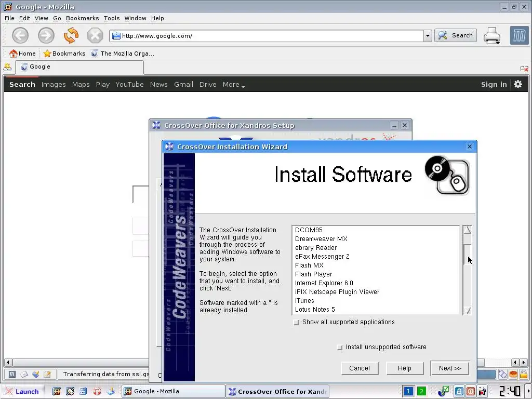
Task: Click the Print icon in Mozilla toolbar
Action: (x=491, y=36)
